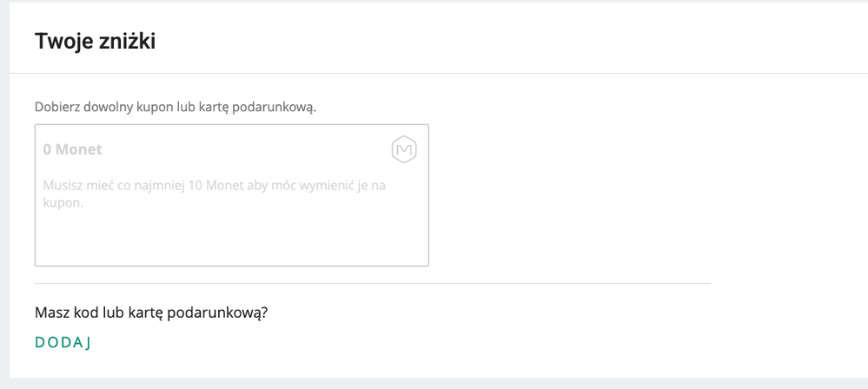This screenshot has width=868, height=389.
Task: Click the '0 Monet' card title
Action: (72, 149)
